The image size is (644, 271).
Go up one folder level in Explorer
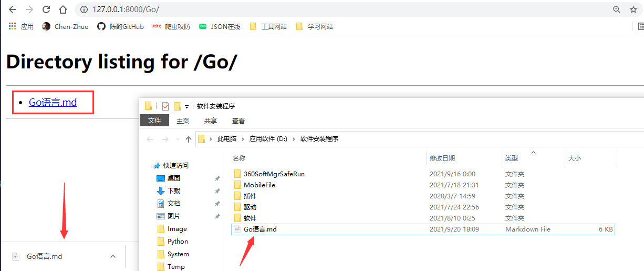point(189,139)
